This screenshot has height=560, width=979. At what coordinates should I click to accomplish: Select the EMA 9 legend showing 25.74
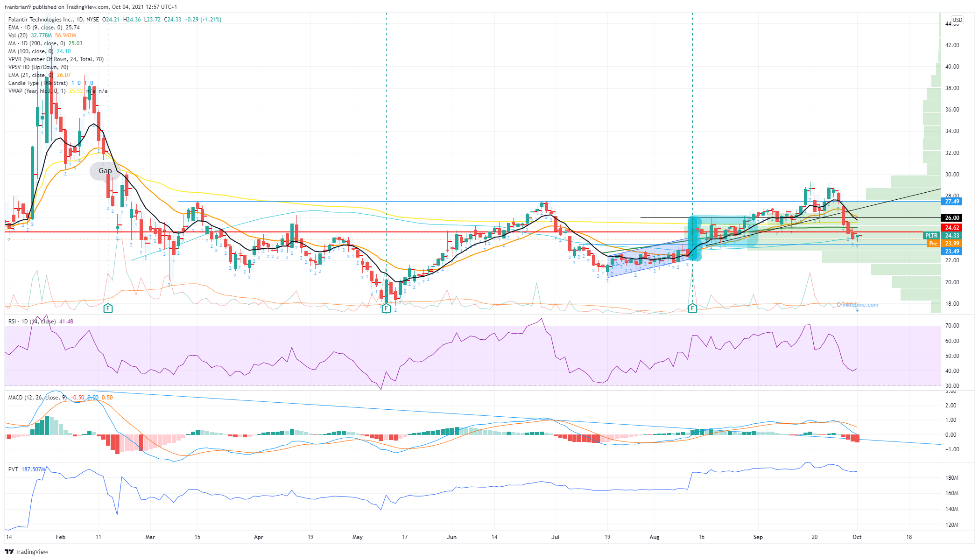pyautogui.click(x=44, y=28)
